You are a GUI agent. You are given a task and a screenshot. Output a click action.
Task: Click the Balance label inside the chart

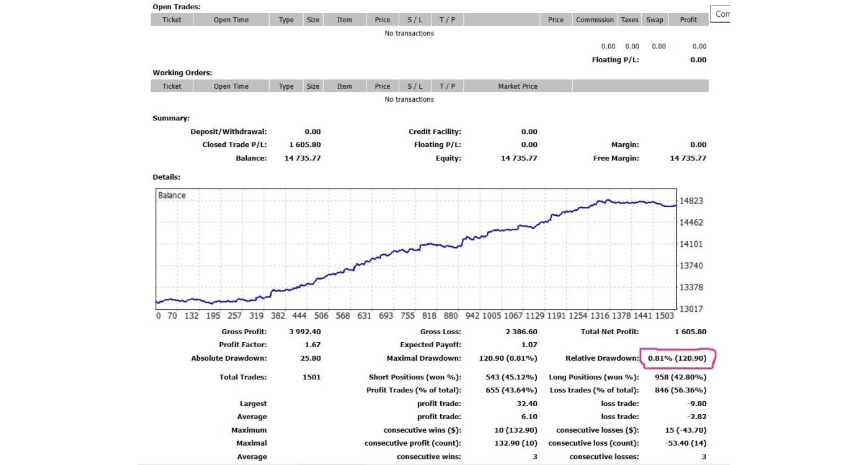(172, 195)
